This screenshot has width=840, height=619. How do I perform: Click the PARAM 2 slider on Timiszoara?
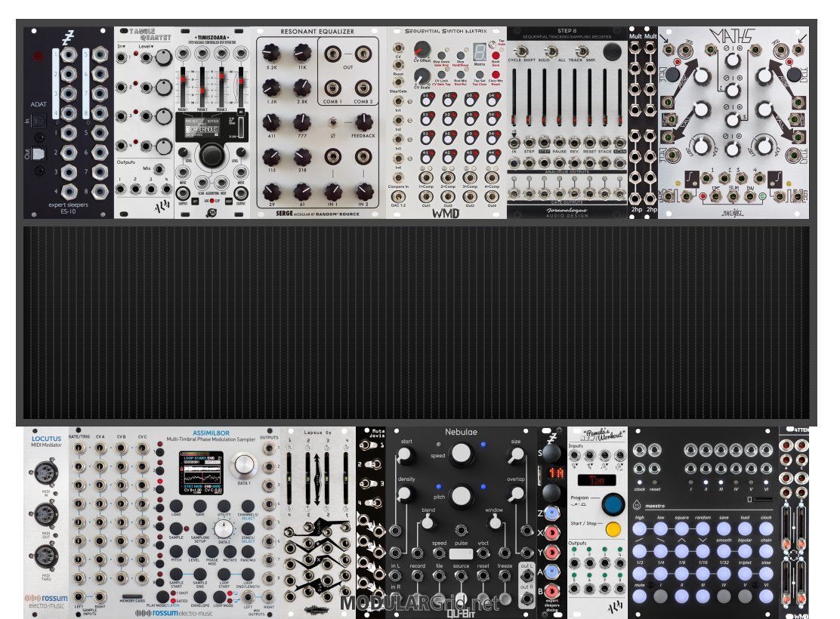202,86
